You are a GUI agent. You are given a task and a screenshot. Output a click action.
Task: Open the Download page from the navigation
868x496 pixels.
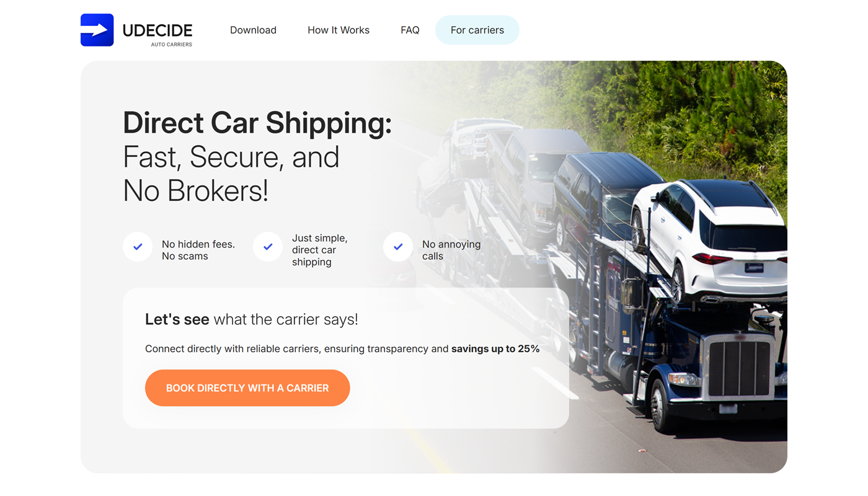click(253, 30)
